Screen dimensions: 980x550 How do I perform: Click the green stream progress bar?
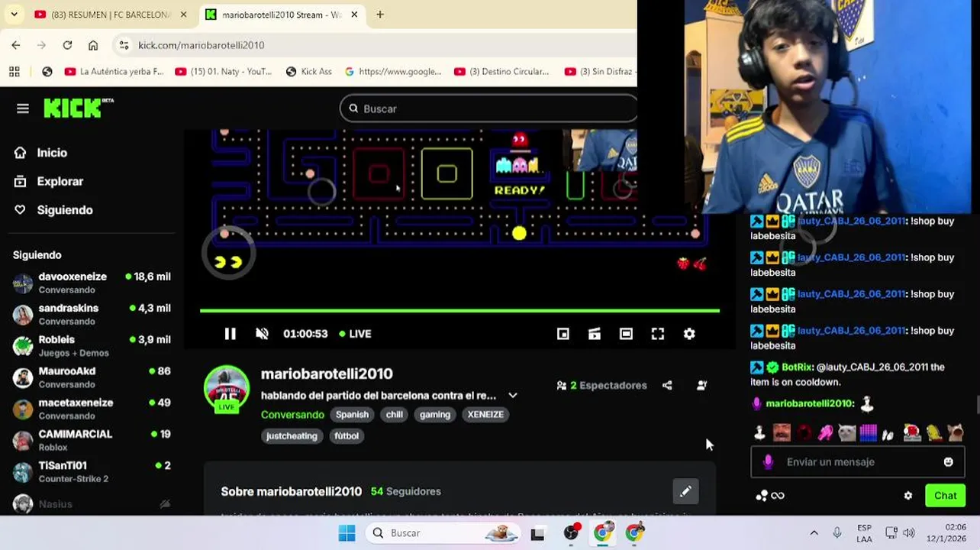coord(459,311)
